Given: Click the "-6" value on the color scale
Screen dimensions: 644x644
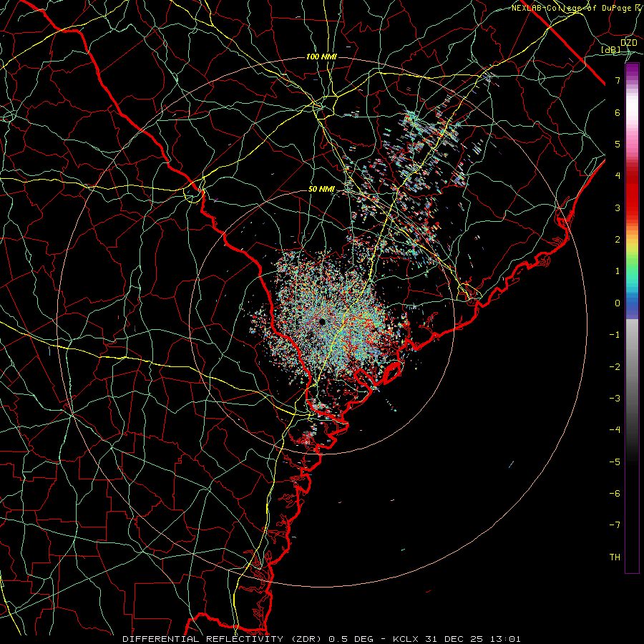Looking at the screenshot, I should 615,494.
